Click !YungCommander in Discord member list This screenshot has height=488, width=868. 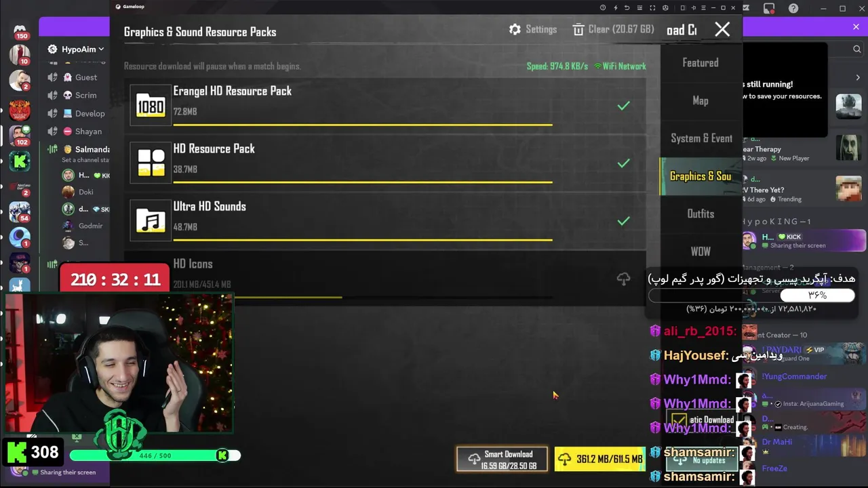[x=794, y=376]
